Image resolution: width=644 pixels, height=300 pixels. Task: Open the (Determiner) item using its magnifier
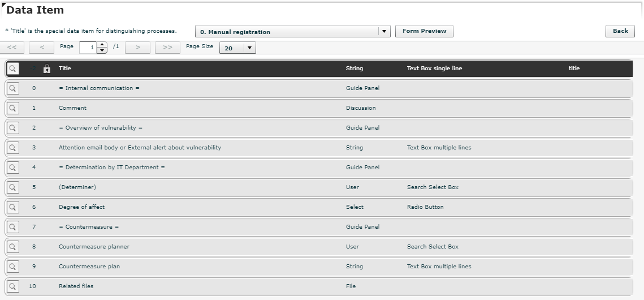click(x=12, y=187)
